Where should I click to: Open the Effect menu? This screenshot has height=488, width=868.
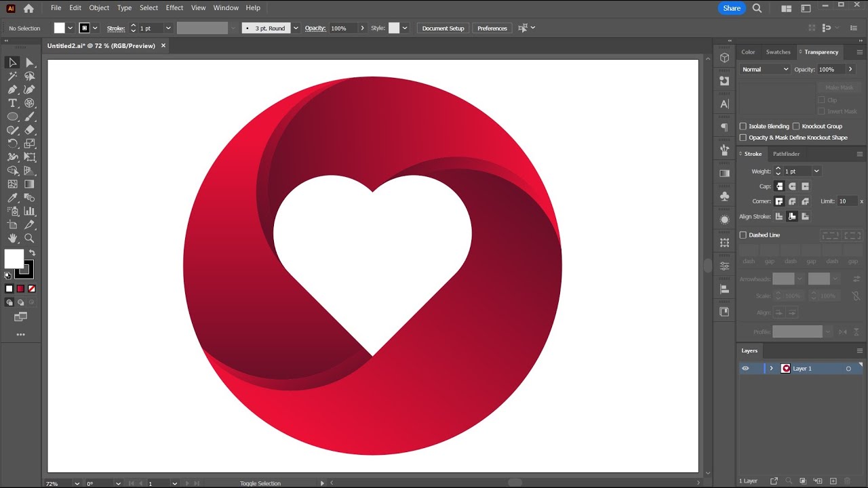tap(174, 8)
